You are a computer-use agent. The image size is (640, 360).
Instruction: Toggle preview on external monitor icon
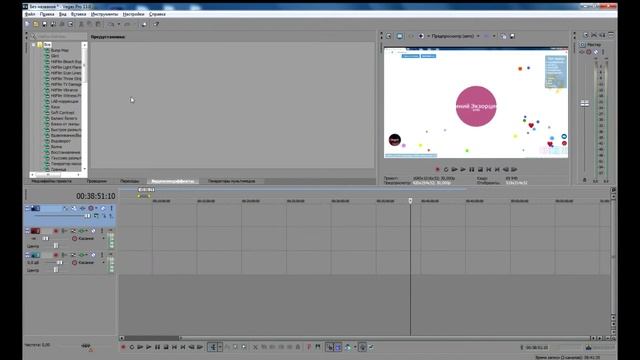pyautogui.click(x=400, y=36)
